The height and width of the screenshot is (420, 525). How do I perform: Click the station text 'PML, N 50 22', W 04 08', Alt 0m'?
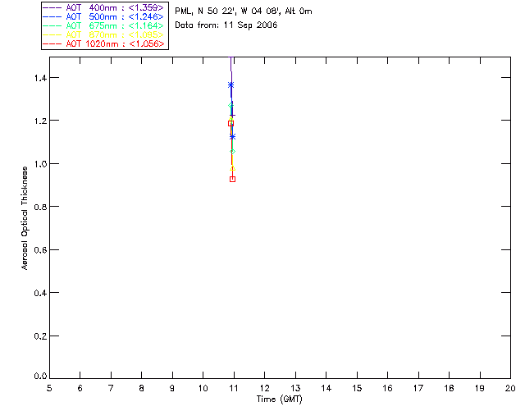click(244, 11)
